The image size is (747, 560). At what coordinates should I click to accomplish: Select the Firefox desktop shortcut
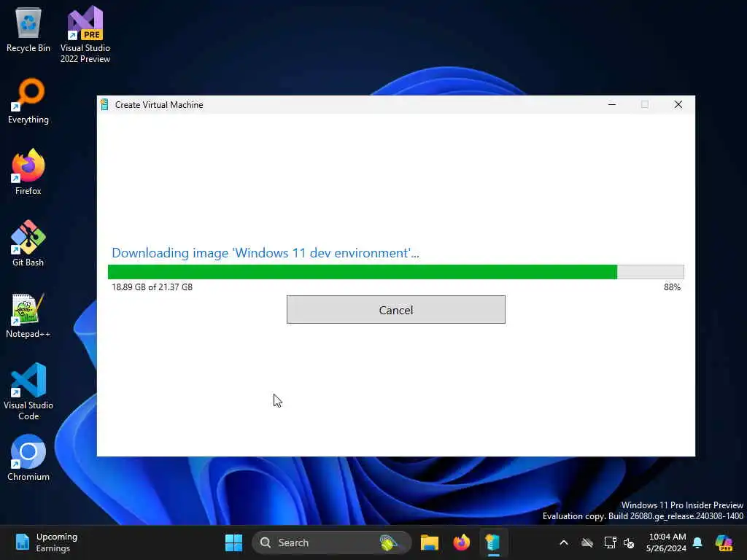click(x=28, y=172)
